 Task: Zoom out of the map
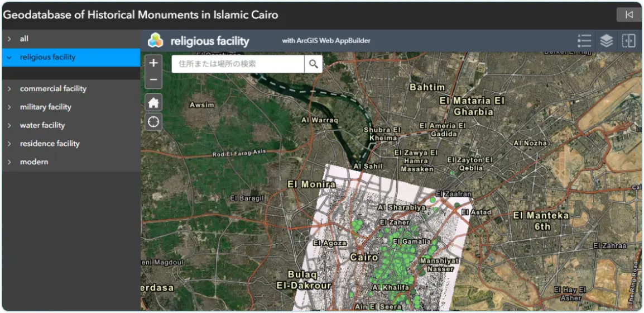[x=153, y=80]
